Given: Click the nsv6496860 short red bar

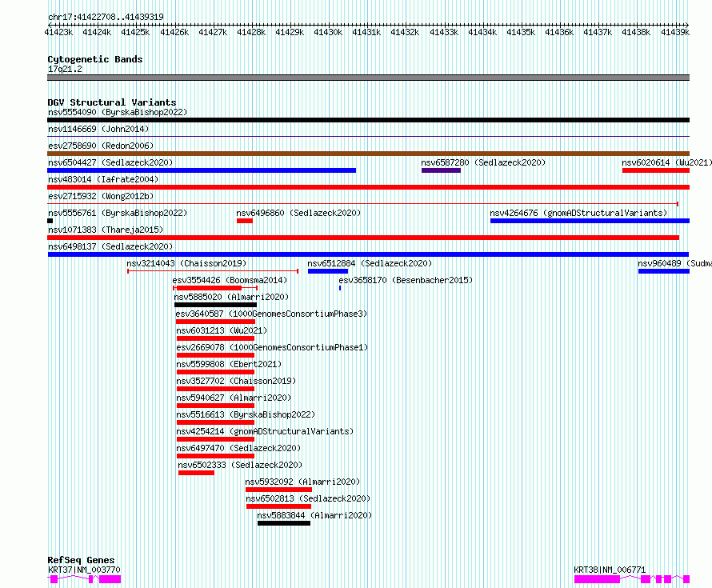Looking at the screenshot, I should pyautogui.click(x=244, y=221).
